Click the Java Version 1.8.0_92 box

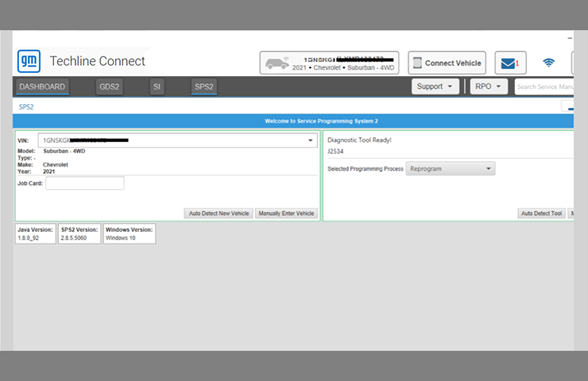[35, 234]
